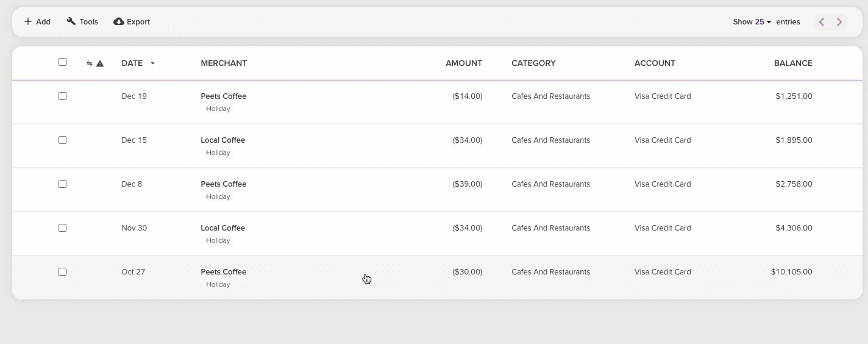868x344 pixels.
Task: Sort by the Merchant column header
Action: click(224, 63)
